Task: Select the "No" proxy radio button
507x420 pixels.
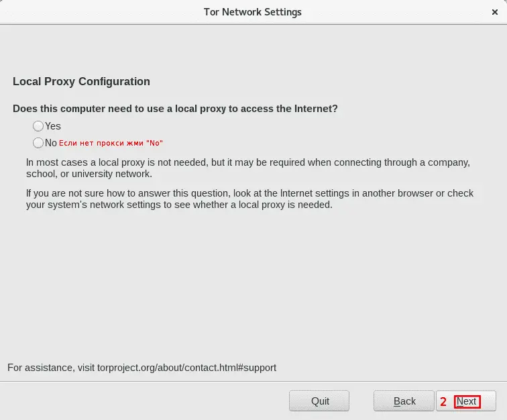Action: [38, 143]
